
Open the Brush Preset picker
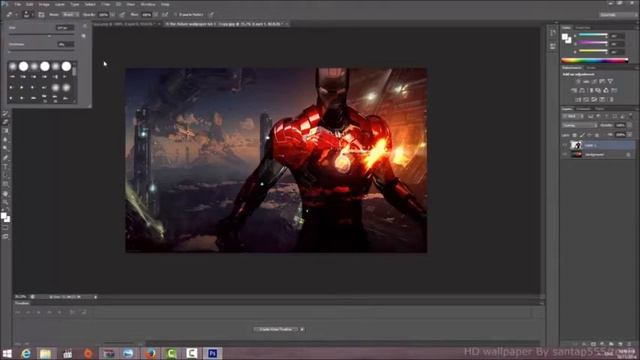pyautogui.click(x=29, y=14)
